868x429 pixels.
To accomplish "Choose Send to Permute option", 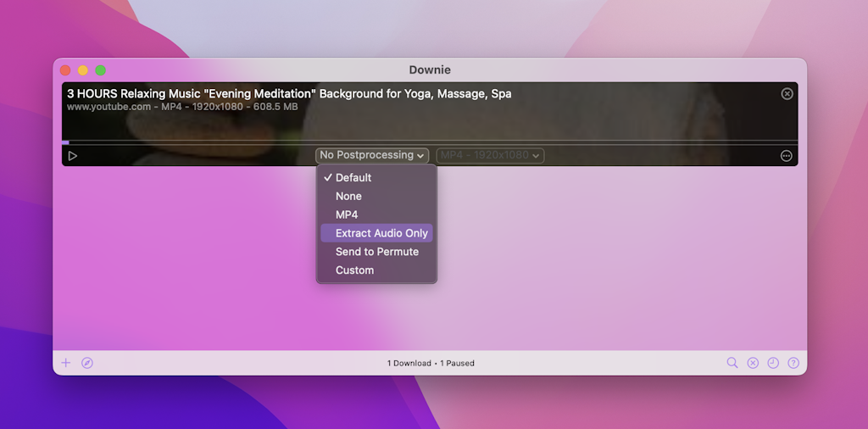I will click(376, 252).
